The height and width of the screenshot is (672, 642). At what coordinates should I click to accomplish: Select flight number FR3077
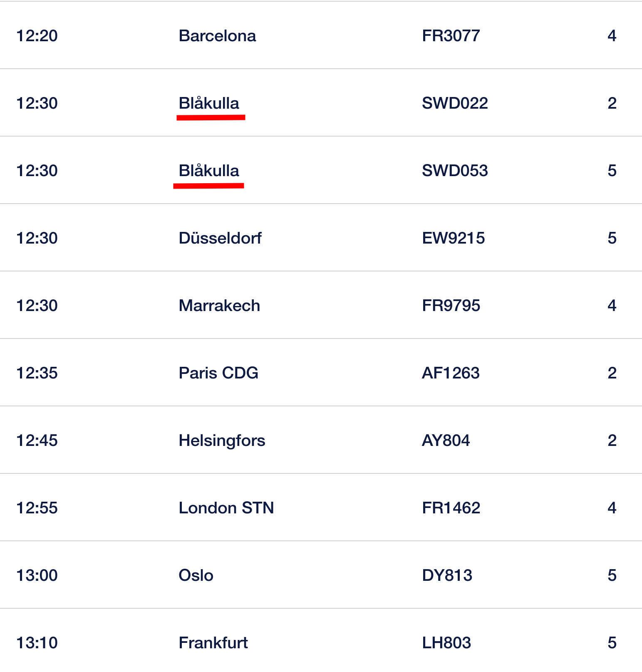click(451, 36)
